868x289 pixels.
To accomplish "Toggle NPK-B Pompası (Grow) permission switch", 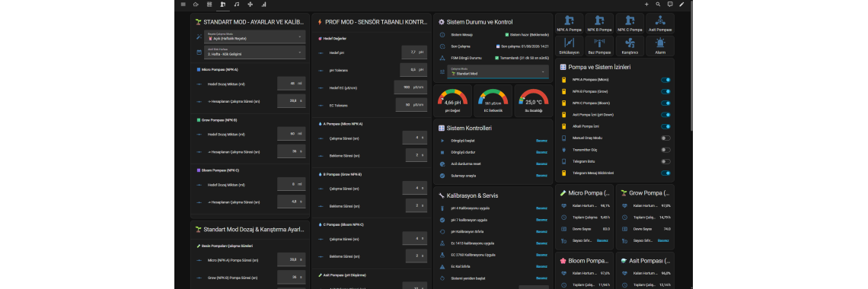I will pos(665,91).
